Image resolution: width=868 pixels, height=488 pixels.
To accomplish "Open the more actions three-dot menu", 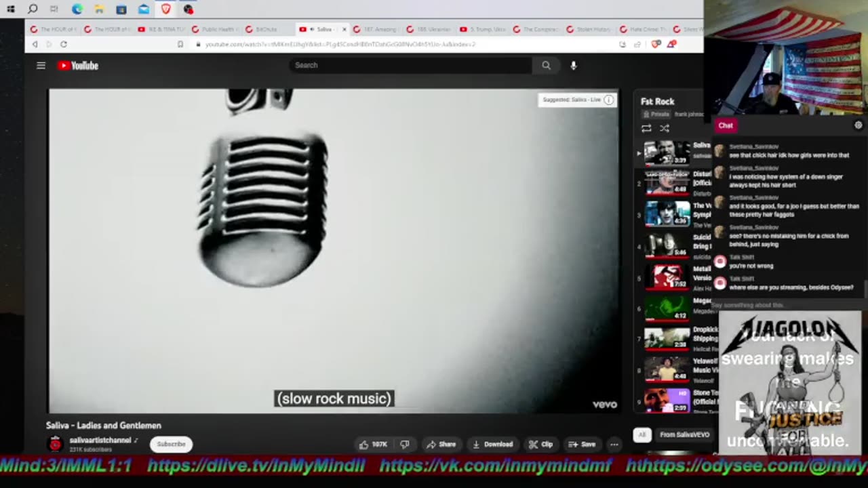I will coord(614,445).
